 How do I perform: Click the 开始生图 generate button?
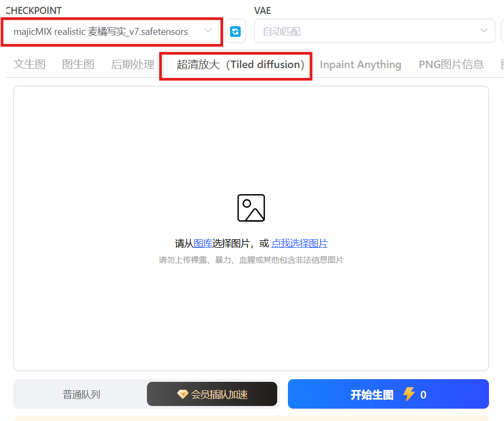click(388, 394)
